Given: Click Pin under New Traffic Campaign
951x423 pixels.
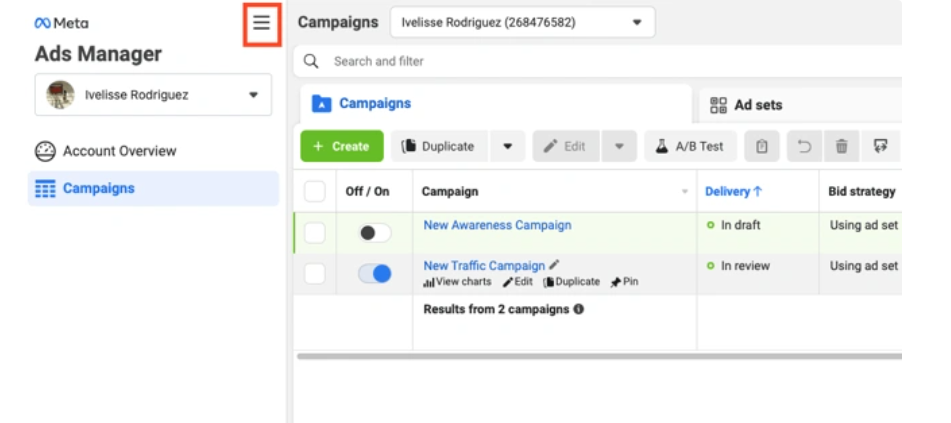Looking at the screenshot, I should pos(625,282).
